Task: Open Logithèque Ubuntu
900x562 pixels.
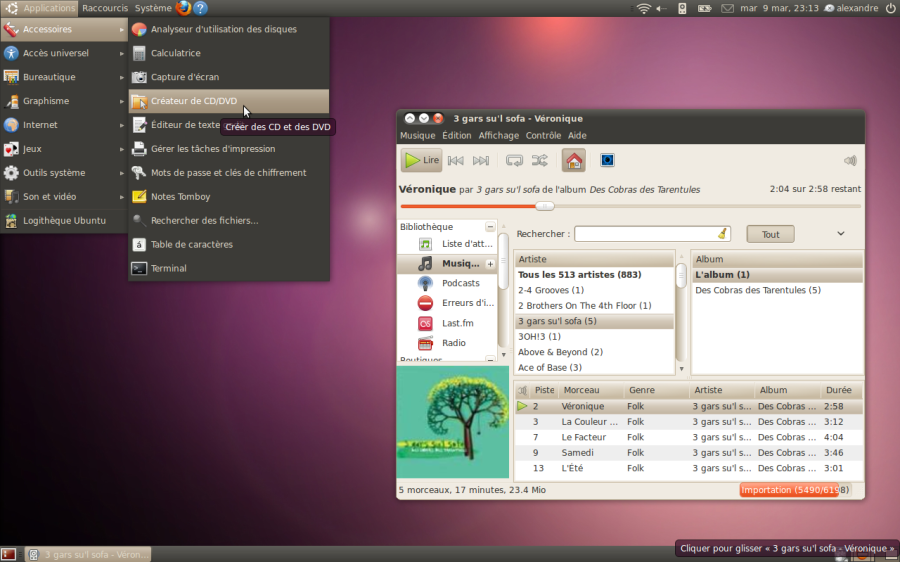Action: pos(64,220)
